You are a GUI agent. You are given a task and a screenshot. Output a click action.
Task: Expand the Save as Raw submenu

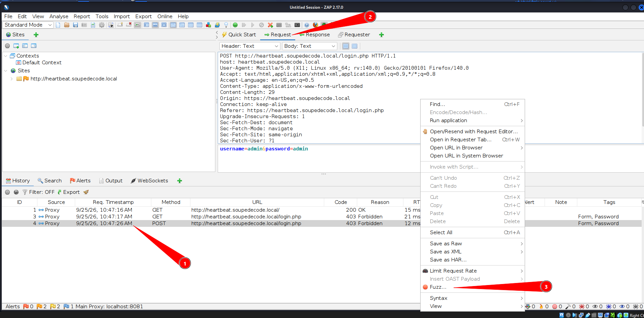click(472, 244)
